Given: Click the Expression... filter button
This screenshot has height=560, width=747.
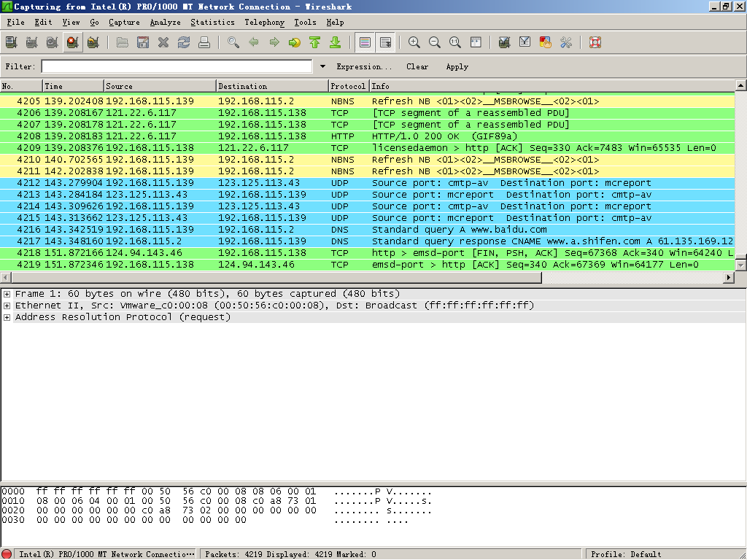Looking at the screenshot, I should point(364,66).
